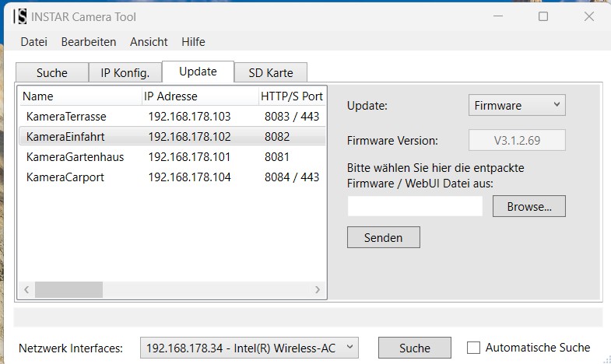Open the Netzwerk Interfaces dropdown

(249, 348)
